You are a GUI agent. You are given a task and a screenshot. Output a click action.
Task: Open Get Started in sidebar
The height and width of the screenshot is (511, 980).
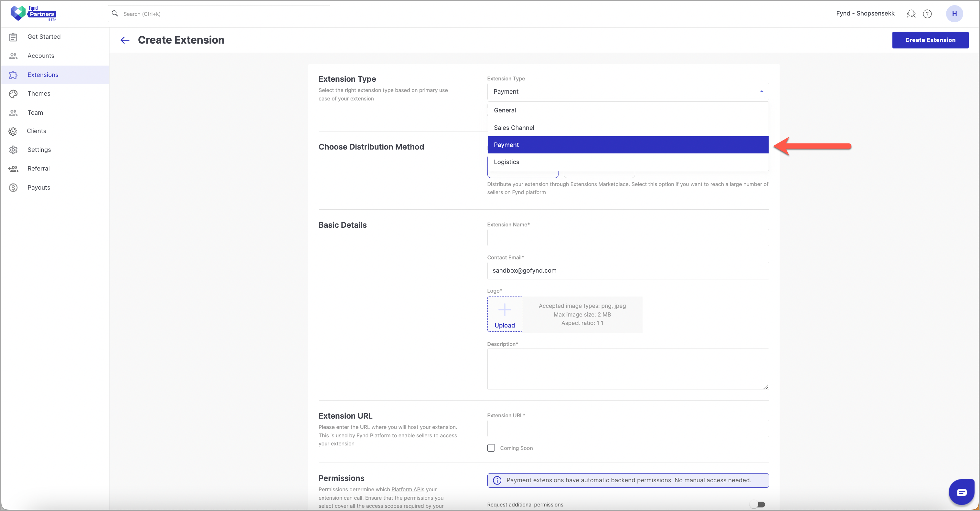(56, 37)
